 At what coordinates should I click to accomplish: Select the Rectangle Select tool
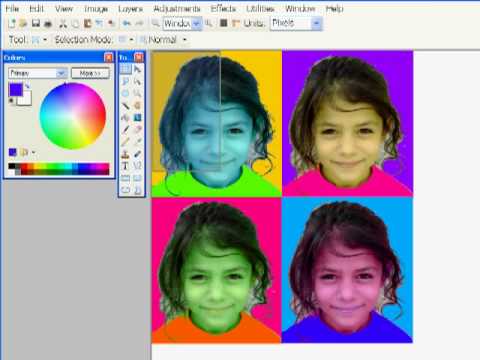pos(125,69)
